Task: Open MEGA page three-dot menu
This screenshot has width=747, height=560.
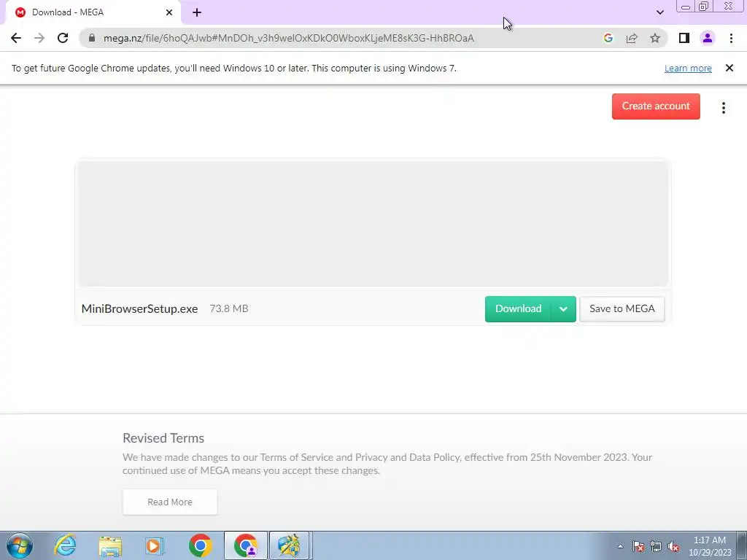Action: click(x=723, y=108)
